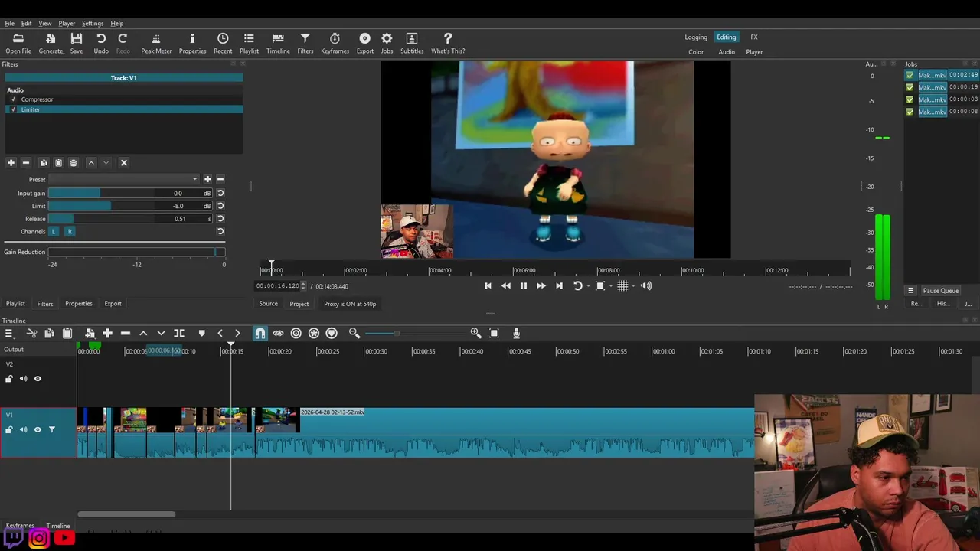Reset Release value to default

coord(220,219)
